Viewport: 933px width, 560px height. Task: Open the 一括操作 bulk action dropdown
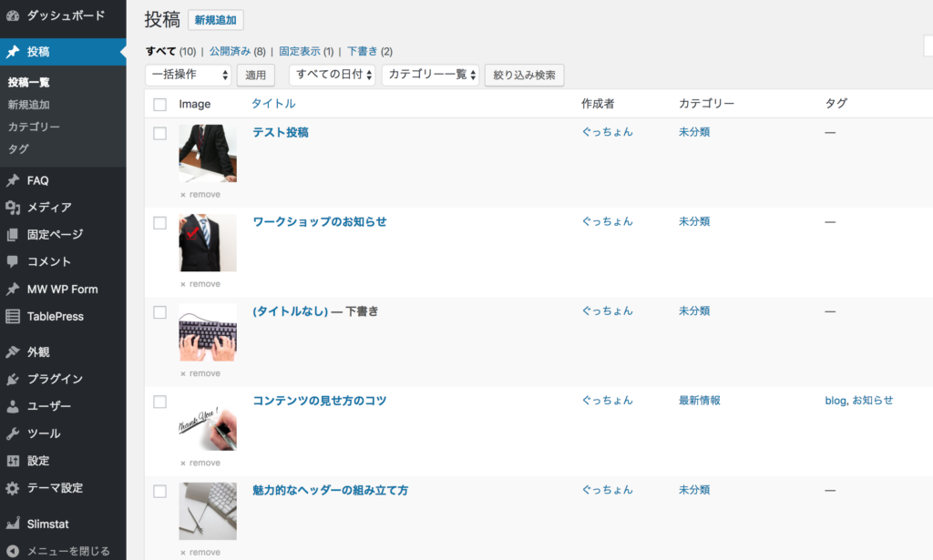click(188, 75)
